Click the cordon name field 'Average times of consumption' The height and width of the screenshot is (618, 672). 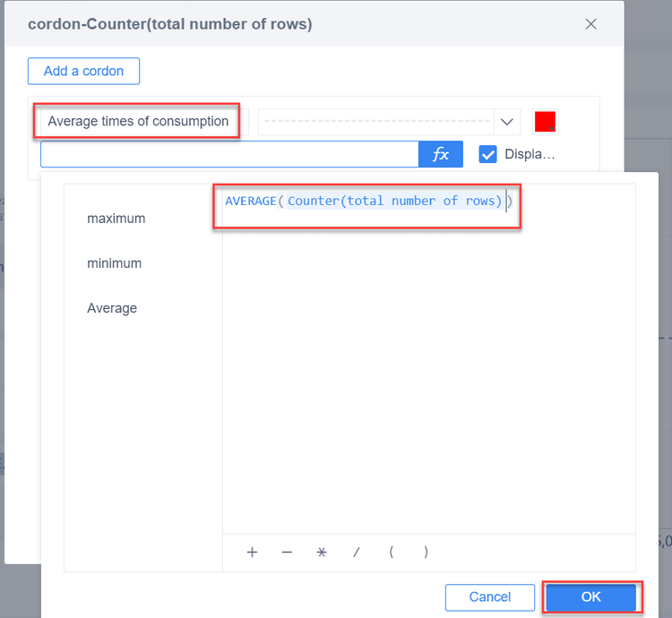pos(138,122)
